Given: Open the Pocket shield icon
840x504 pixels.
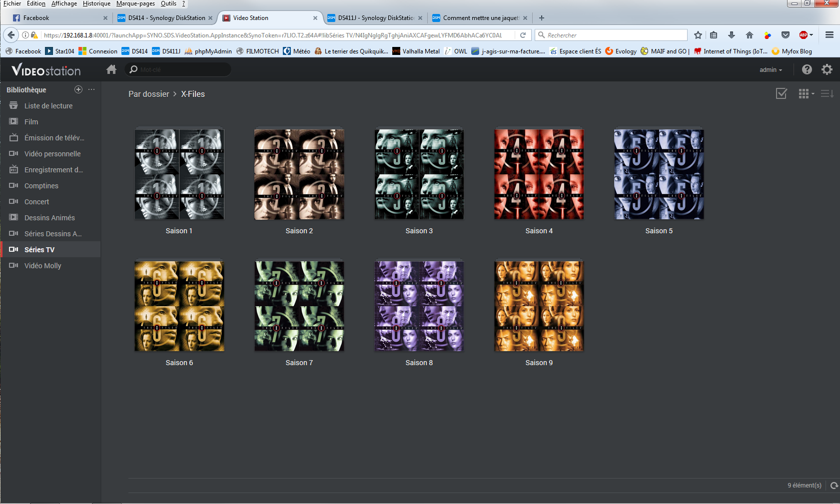Looking at the screenshot, I should coord(786,35).
